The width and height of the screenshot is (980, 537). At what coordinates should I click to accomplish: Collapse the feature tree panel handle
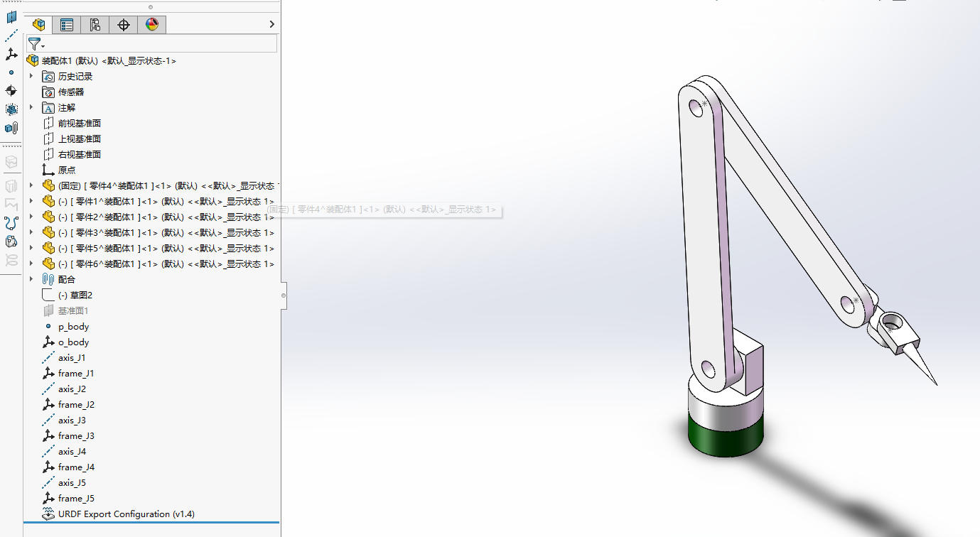(x=284, y=295)
